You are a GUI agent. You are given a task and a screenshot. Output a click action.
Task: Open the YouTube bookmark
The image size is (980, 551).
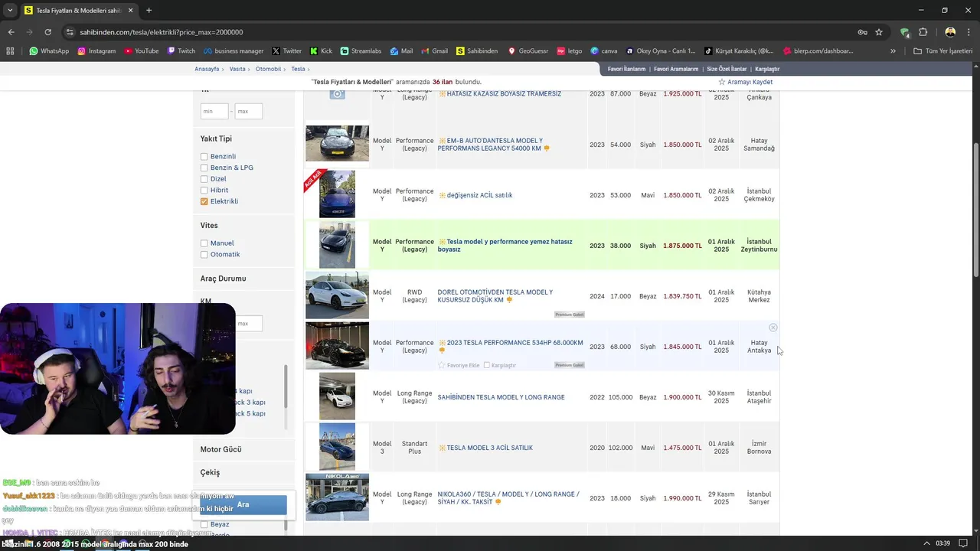(x=141, y=51)
